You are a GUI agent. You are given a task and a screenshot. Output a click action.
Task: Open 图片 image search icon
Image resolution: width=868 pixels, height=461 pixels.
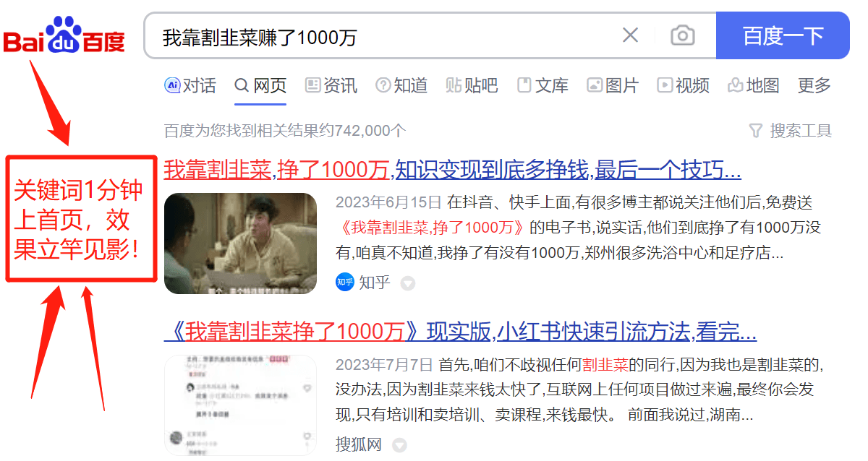(594, 85)
